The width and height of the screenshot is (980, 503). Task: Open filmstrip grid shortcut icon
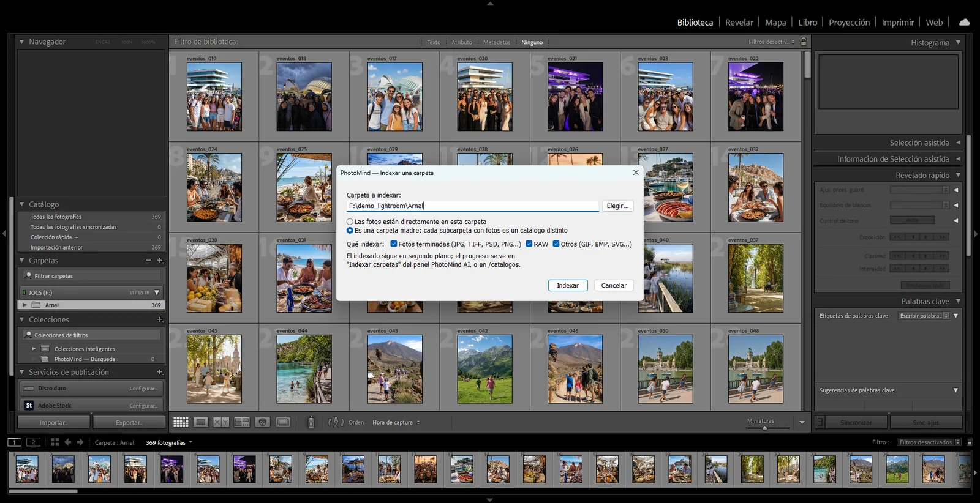55,442
